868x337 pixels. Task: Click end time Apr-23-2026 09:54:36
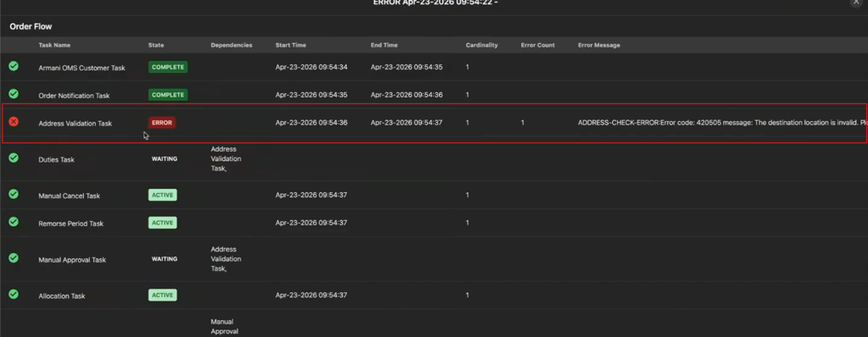click(x=407, y=95)
